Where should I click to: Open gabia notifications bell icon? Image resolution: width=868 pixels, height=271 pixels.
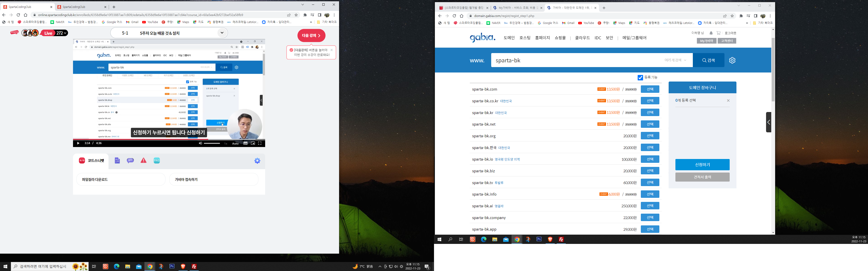(711, 33)
